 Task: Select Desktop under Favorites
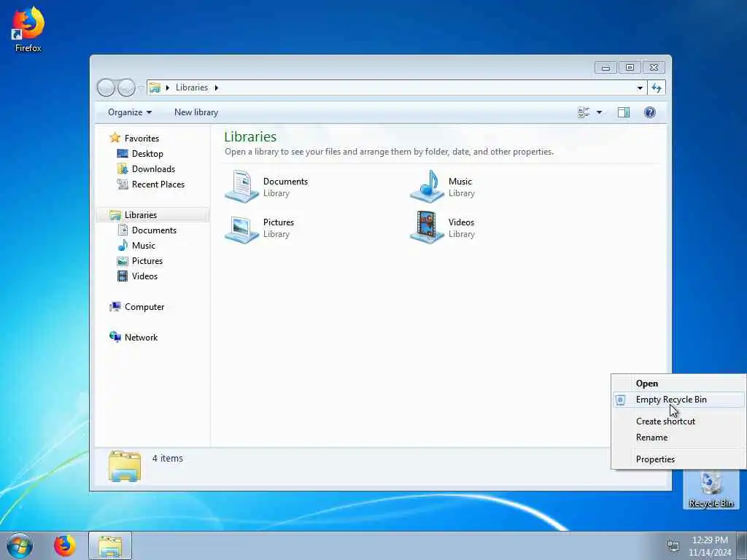pyautogui.click(x=147, y=153)
